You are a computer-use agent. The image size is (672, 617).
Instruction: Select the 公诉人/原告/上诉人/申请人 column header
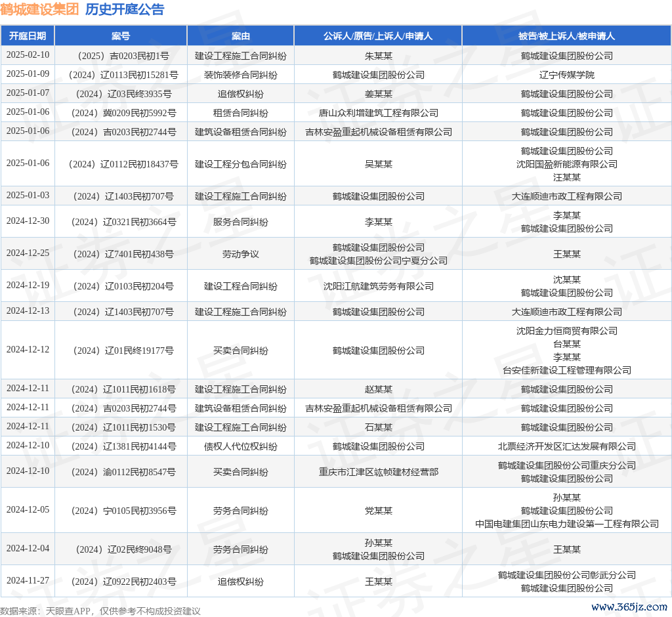coord(378,36)
